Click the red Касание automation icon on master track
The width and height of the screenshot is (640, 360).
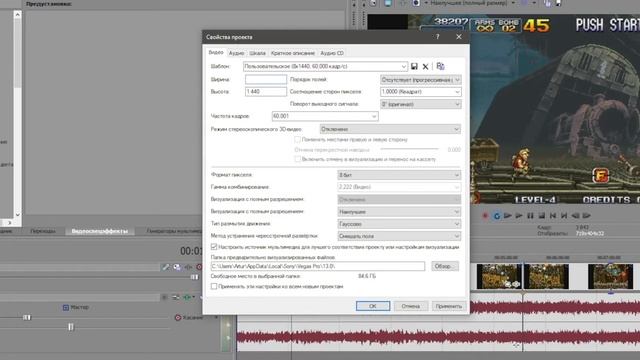(178, 318)
